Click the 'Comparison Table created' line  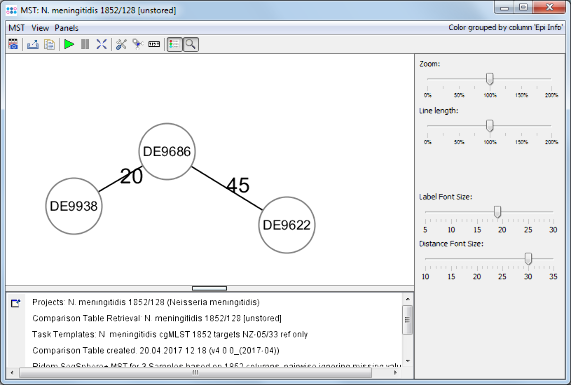[155, 350]
